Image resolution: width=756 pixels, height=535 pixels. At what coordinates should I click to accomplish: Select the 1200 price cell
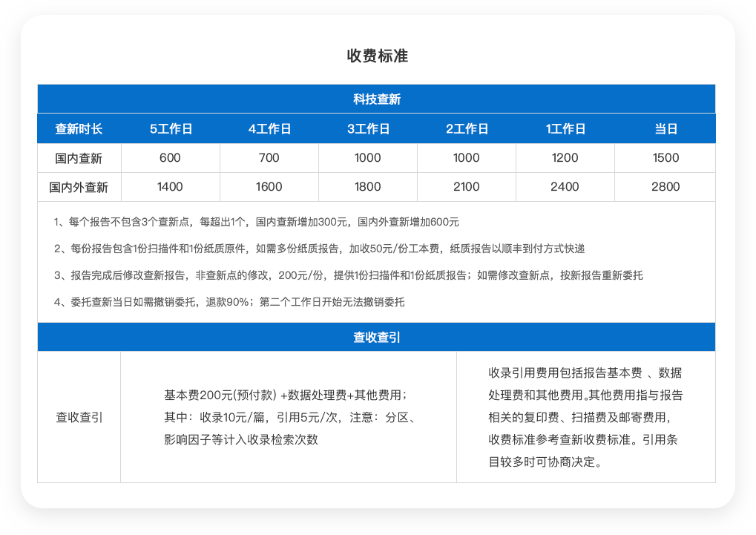[x=565, y=158]
